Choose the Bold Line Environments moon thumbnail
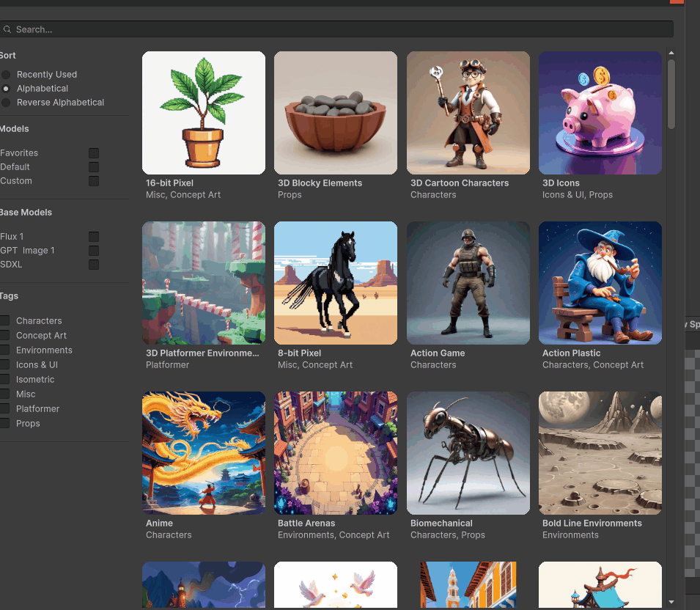The image size is (700, 610). [600, 453]
